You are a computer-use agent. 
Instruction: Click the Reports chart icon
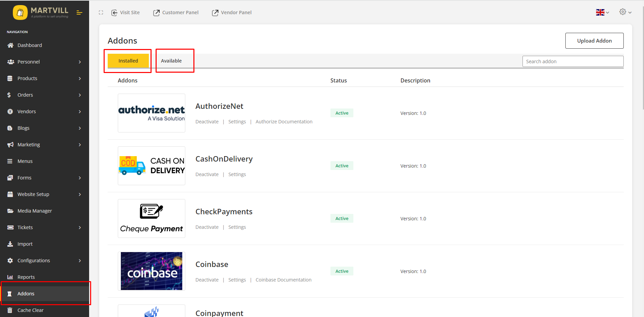(x=10, y=277)
